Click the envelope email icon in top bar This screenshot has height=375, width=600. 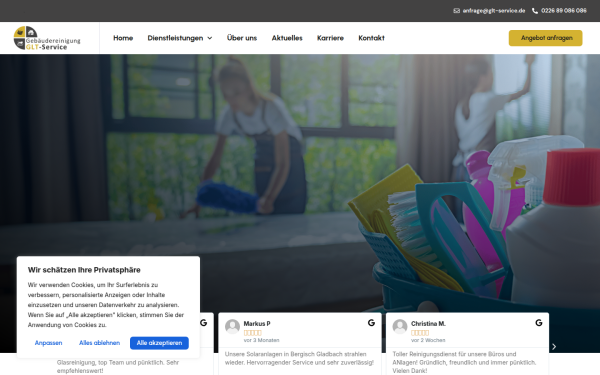coord(457,11)
